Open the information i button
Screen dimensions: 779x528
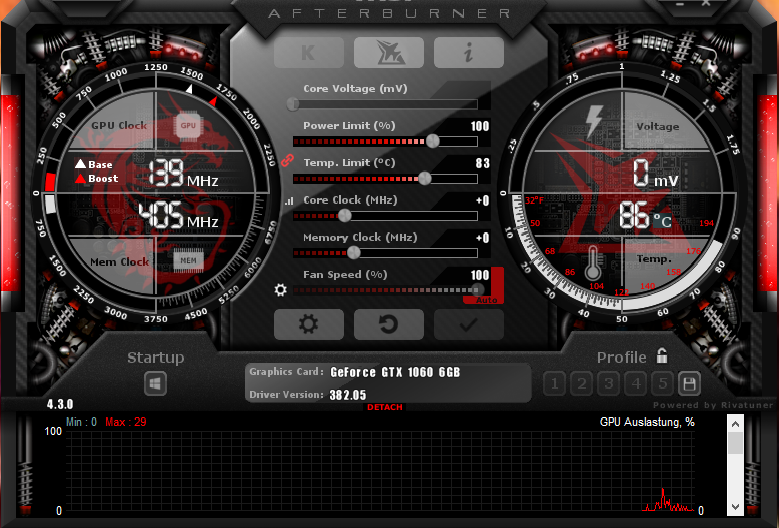click(468, 52)
